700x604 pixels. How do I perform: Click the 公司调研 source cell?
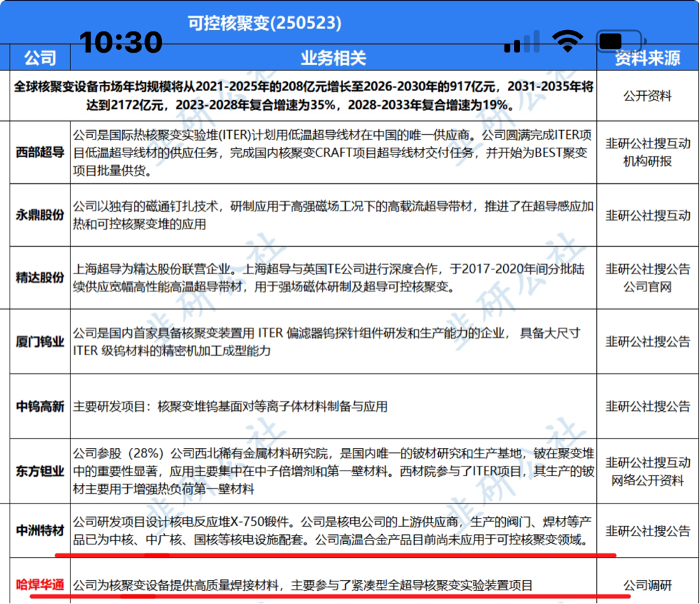pos(647,586)
